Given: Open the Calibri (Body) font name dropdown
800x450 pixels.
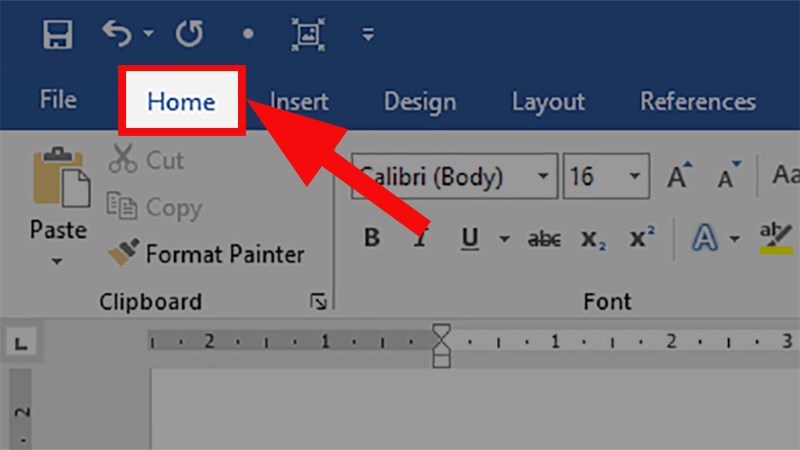Looking at the screenshot, I should (x=543, y=178).
